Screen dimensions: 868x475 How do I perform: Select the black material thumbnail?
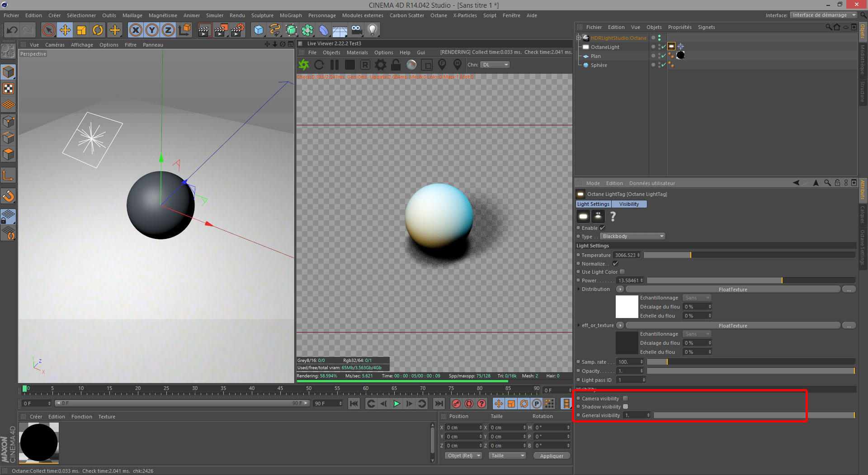[x=39, y=443]
